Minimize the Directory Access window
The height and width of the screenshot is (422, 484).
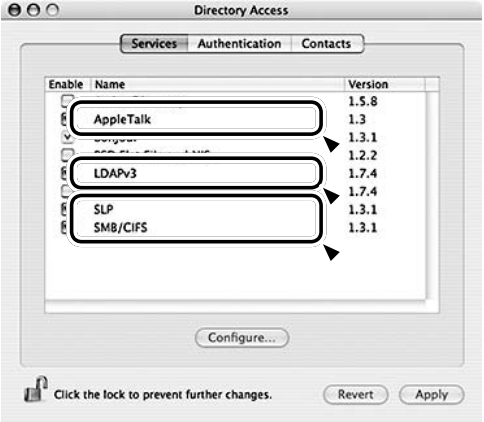click(x=33, y=10)
